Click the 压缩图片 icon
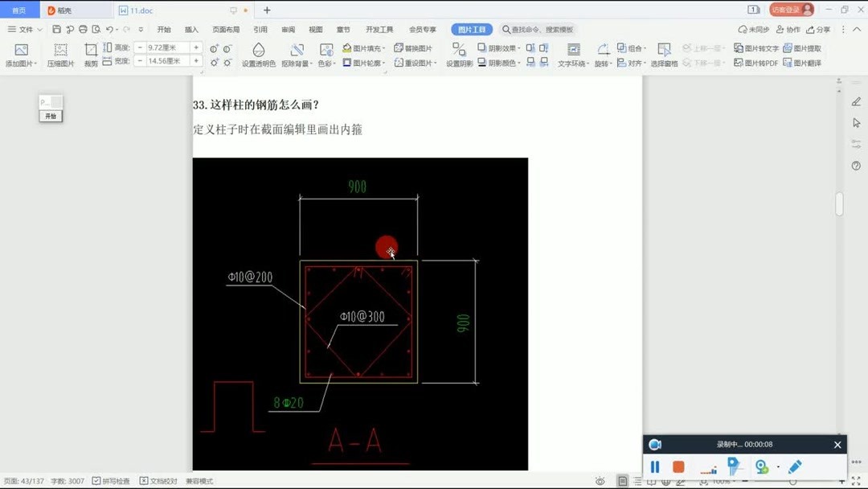Viewport: 868px width, 489px height. click(x=60, y=54)
